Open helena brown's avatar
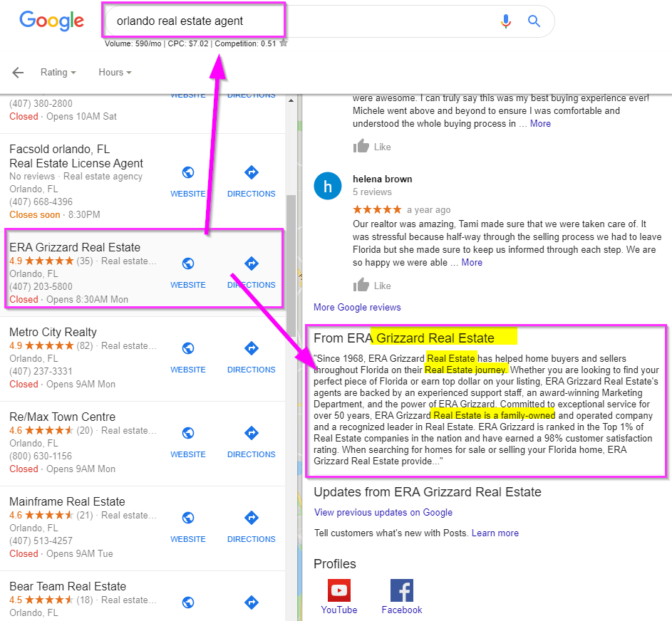The image size is (672, 621). tap(328, 187)
